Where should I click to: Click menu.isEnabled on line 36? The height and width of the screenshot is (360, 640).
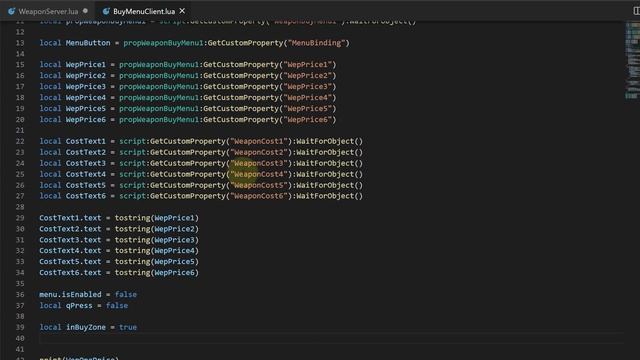(70, 295)
